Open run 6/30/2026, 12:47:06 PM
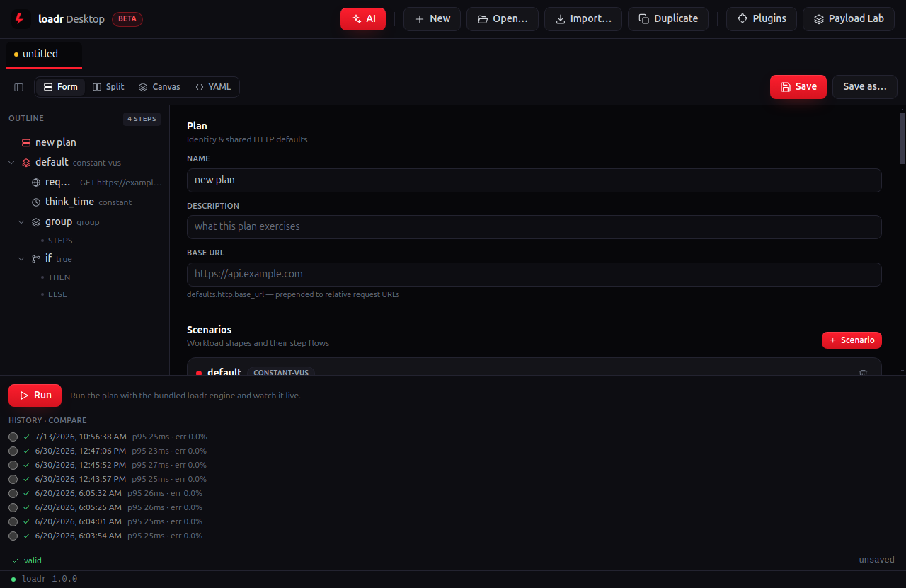Viewport: 906px width, 588px height. 81,451
